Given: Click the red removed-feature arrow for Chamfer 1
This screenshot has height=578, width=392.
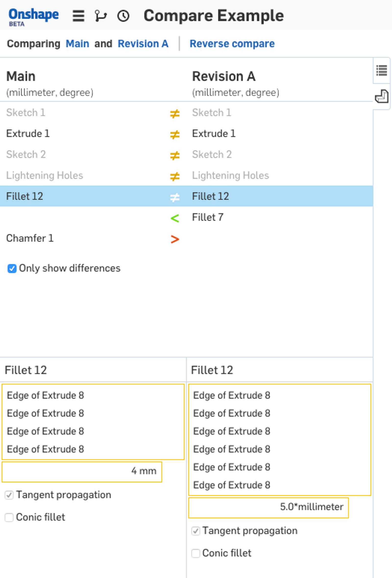Looking at the screenshot, I should tap(175, 239).
